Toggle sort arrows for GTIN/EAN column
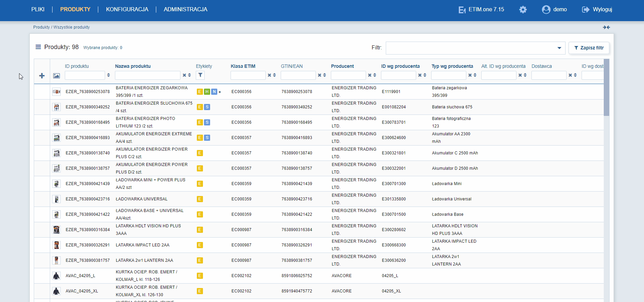The height and width of the screenshot is (302, 644). pos(324,75)
